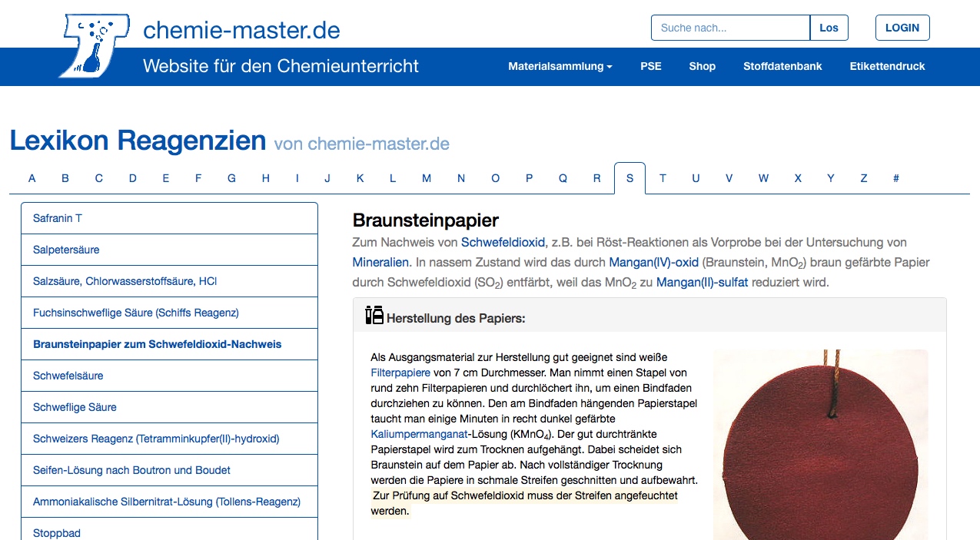Image resolution: width=980 pixels, height=540 pixels.
Task: Select the letter F tab
Action: pos(198,178)
